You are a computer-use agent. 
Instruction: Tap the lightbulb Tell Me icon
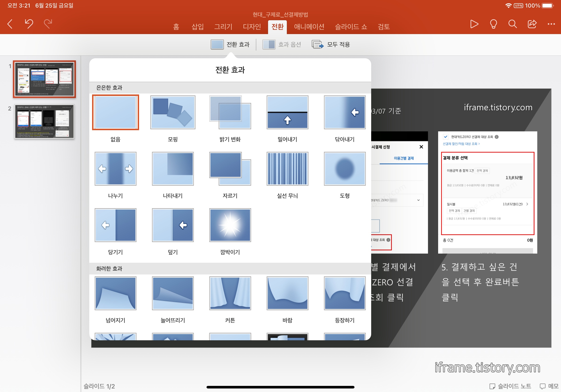pyautogui.click(x=493, y=24)
